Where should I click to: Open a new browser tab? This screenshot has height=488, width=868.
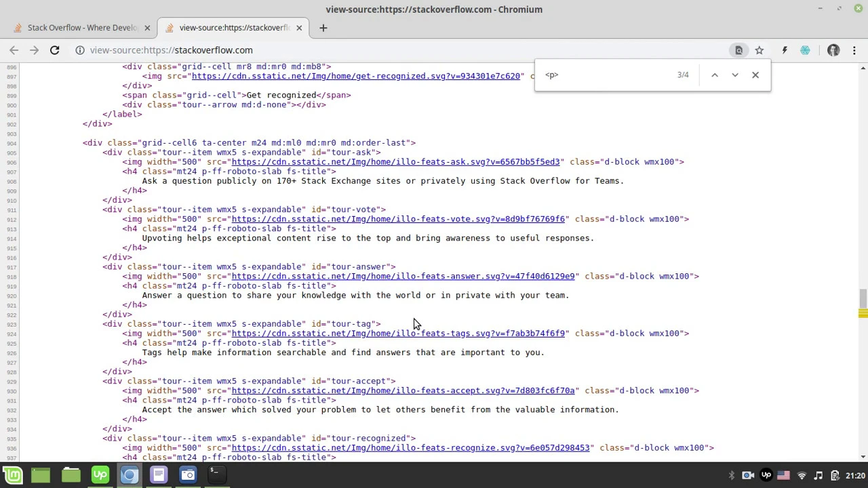[x=323, y=28]
